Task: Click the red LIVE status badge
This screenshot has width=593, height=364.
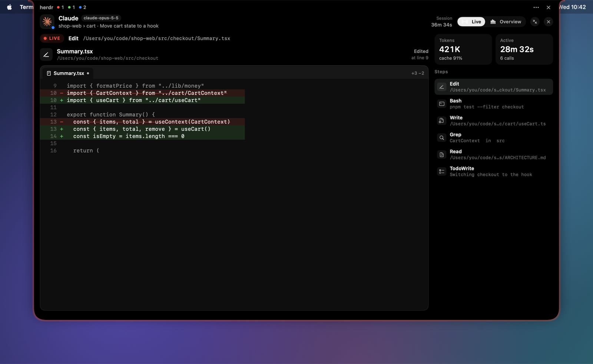Action: (52, 38)
